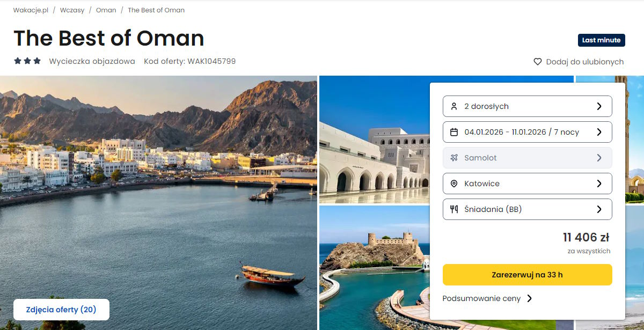Click the Last minute badge

602,40
